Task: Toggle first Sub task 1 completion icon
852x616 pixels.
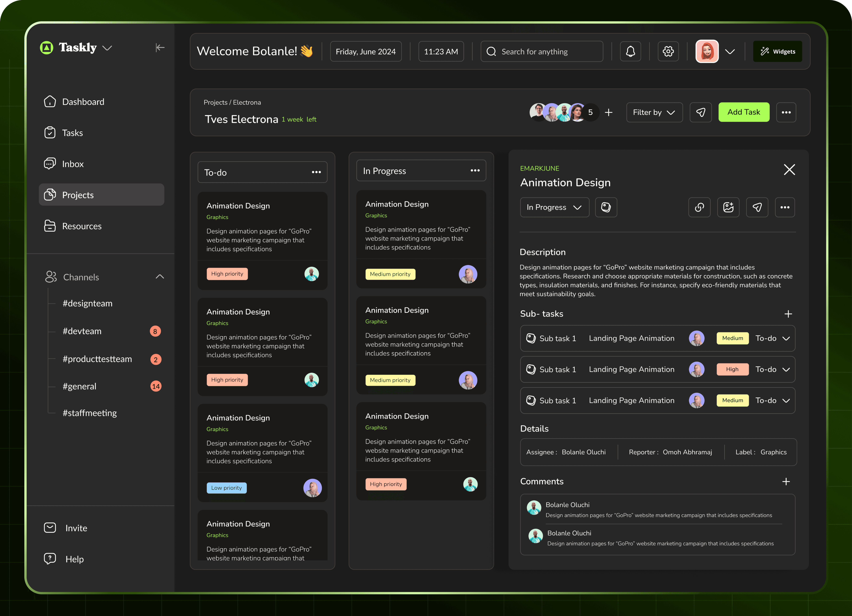Action: pos(531,338)
